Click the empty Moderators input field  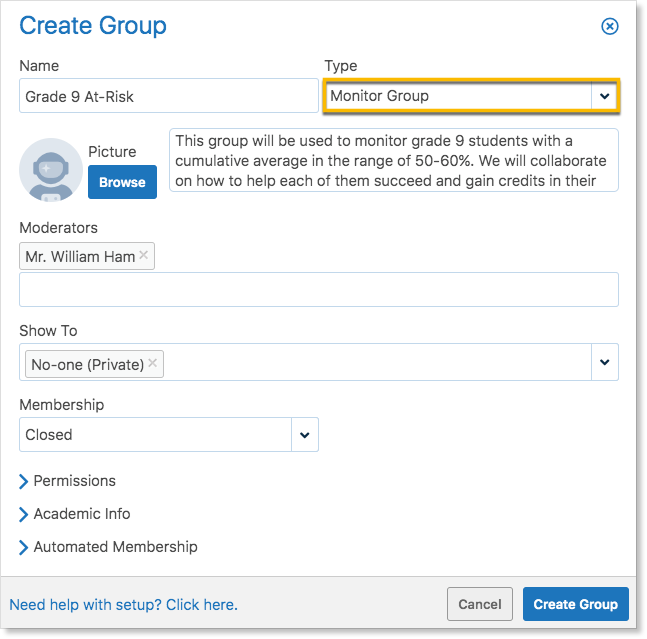point(319,289)
